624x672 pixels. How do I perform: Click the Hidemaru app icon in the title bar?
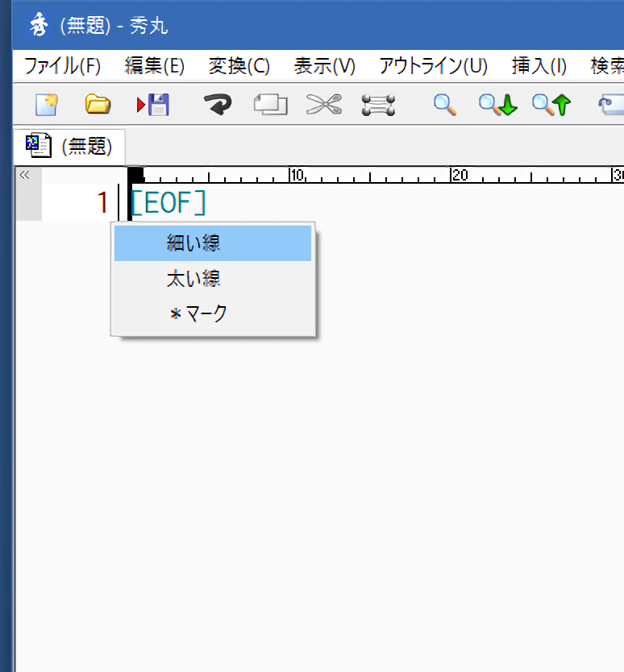pyautogui.click(x=38, y=26)
